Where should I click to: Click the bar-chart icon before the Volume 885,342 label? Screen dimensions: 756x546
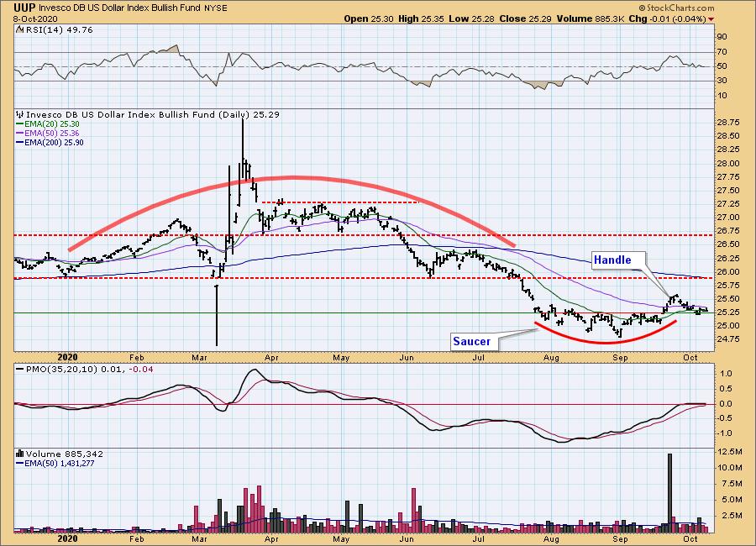click(x=20, y=454)
